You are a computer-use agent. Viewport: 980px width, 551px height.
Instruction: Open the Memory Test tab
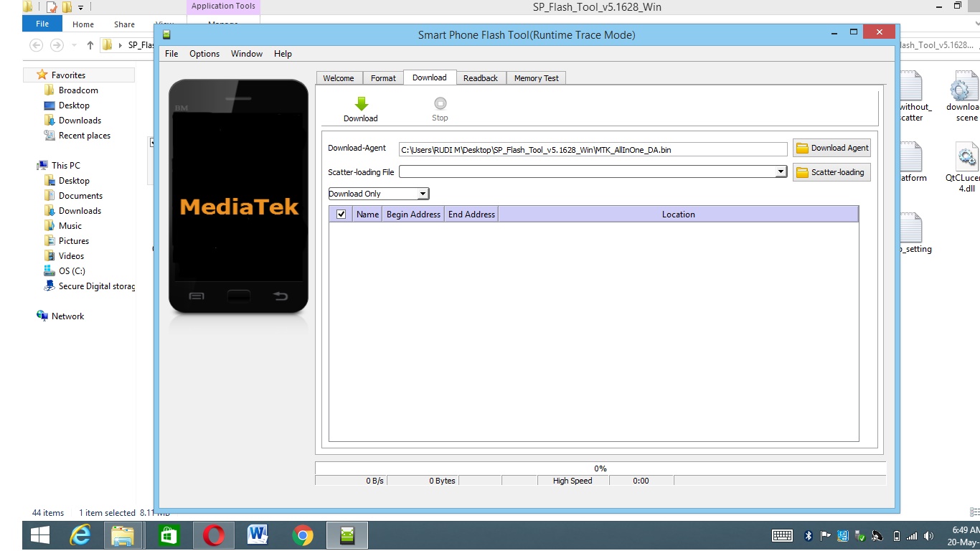point(537,78)
